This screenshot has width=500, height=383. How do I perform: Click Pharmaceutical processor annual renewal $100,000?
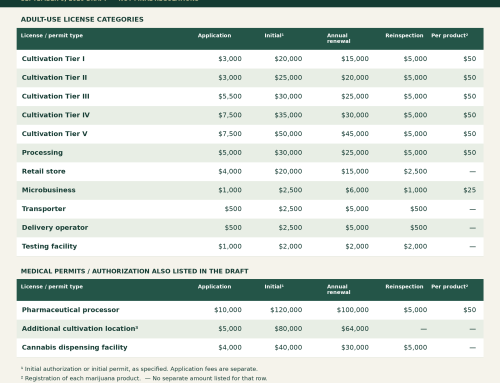[x=353, y=310]
